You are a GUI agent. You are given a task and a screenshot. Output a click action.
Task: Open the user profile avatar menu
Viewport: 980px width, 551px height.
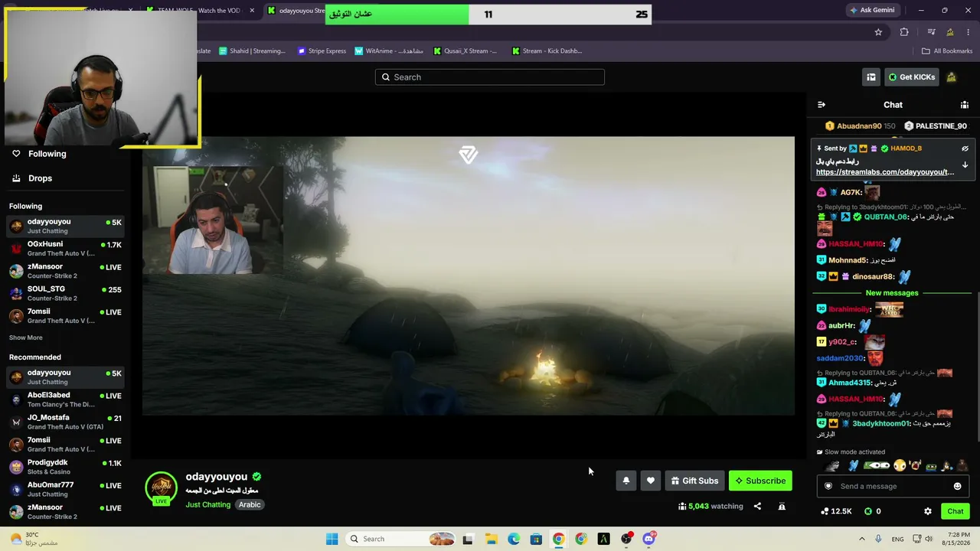[951, 77]
